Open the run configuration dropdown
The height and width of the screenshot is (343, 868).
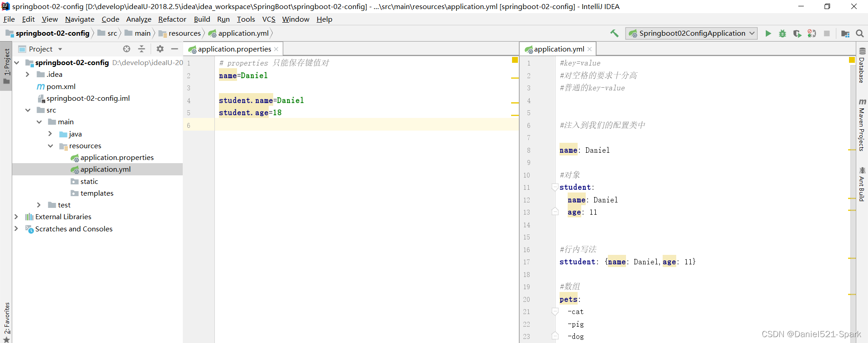point(691,33)
